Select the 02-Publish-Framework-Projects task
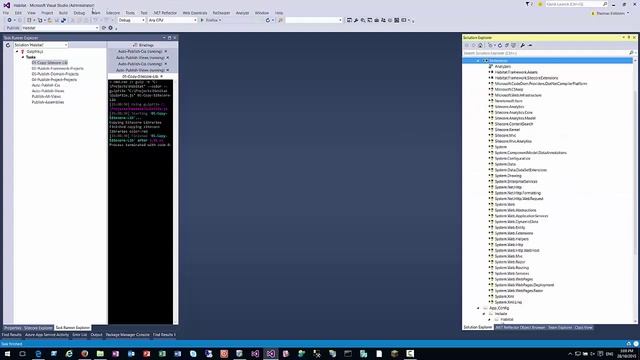Screen dimensions: 640x360 (58, 69)
